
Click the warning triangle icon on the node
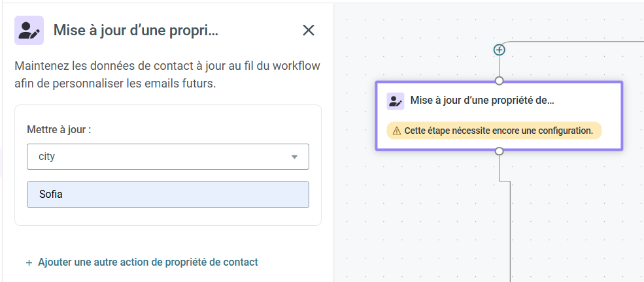click(396, 131)
